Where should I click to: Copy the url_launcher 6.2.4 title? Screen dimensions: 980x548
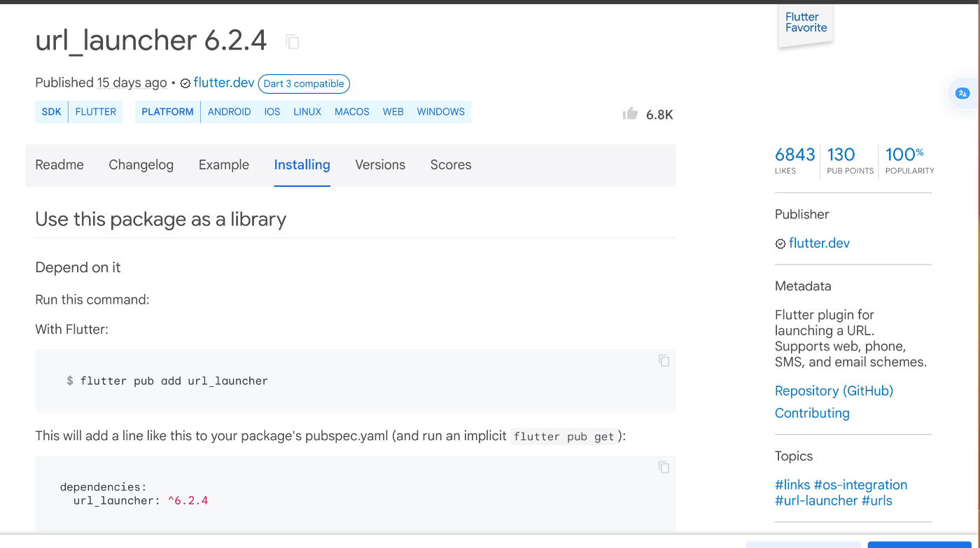293,42
